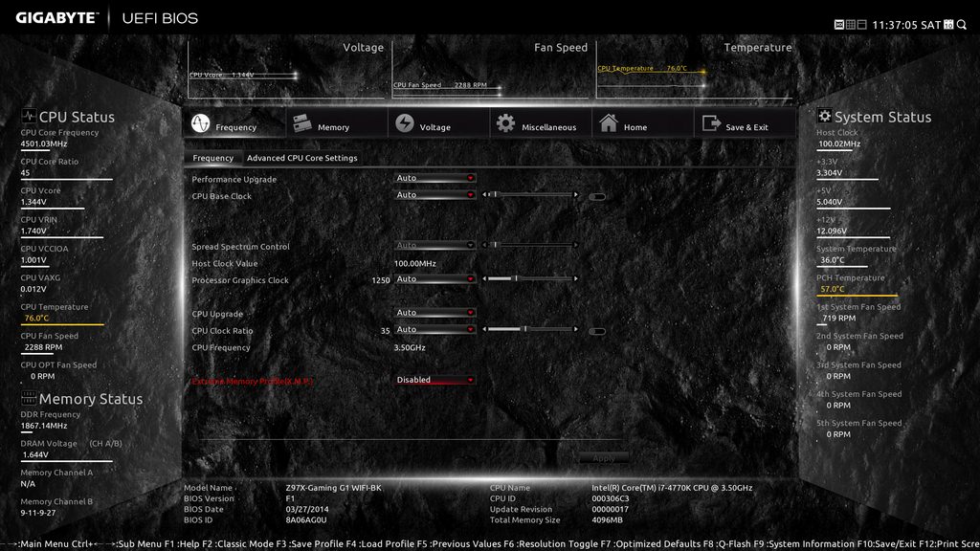
Task: Click the Spread Spectrum Control slider
Action: [530, 245]
